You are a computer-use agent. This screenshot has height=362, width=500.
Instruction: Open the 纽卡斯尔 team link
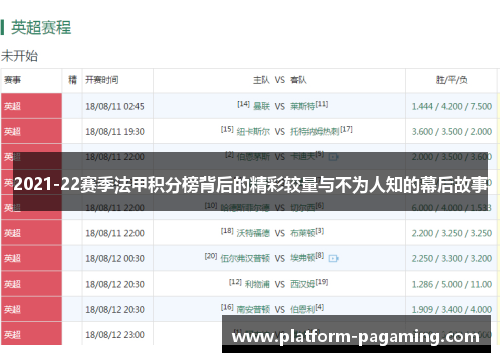click(253, 132)
